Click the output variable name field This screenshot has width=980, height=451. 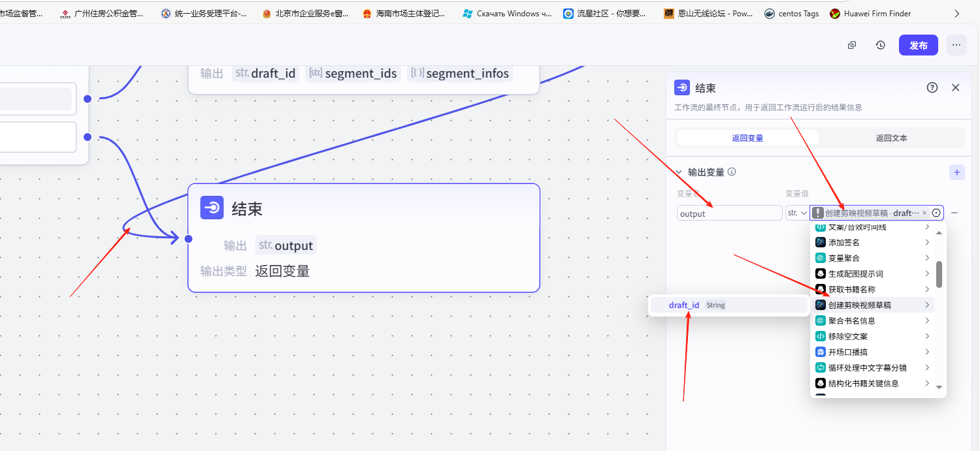(729, 213)
